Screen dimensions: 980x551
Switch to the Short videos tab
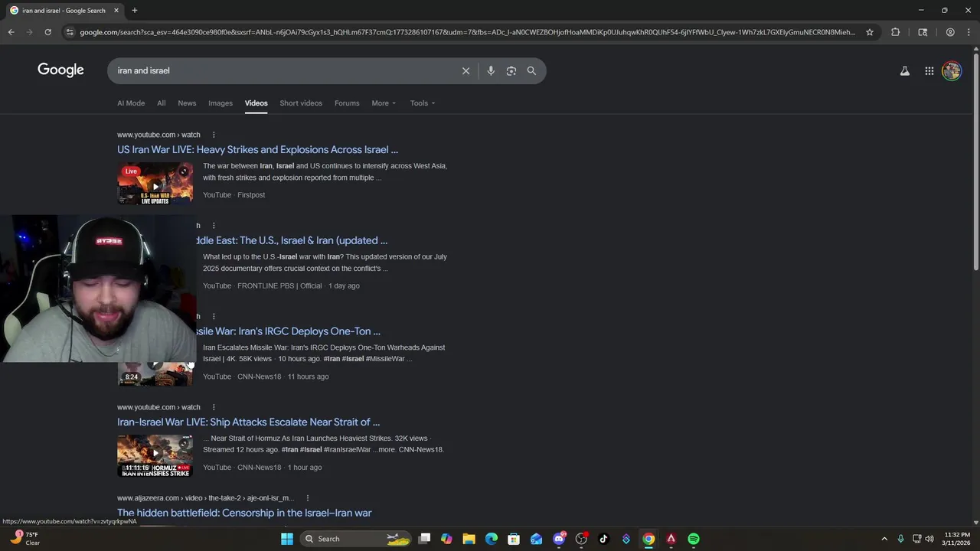(301, 103)
